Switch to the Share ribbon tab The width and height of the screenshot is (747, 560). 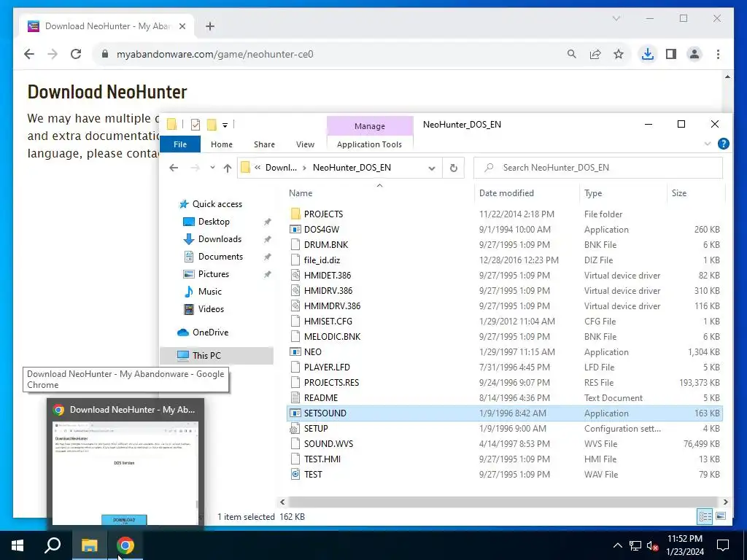point(264,144)
